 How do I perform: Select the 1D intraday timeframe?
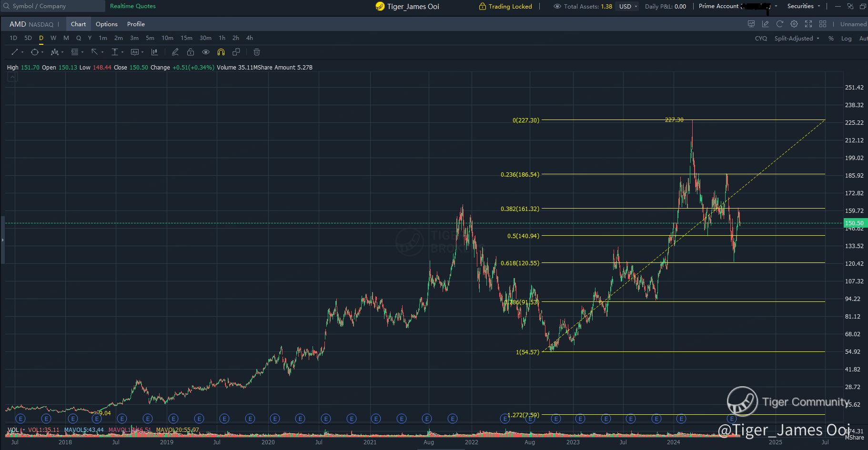click(13, 38)
